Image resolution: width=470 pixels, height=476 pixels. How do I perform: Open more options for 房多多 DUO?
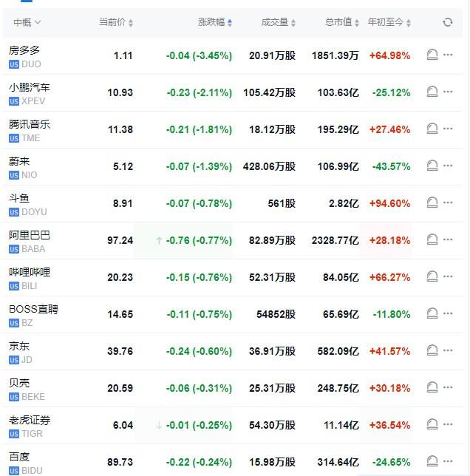pos(448,55)
